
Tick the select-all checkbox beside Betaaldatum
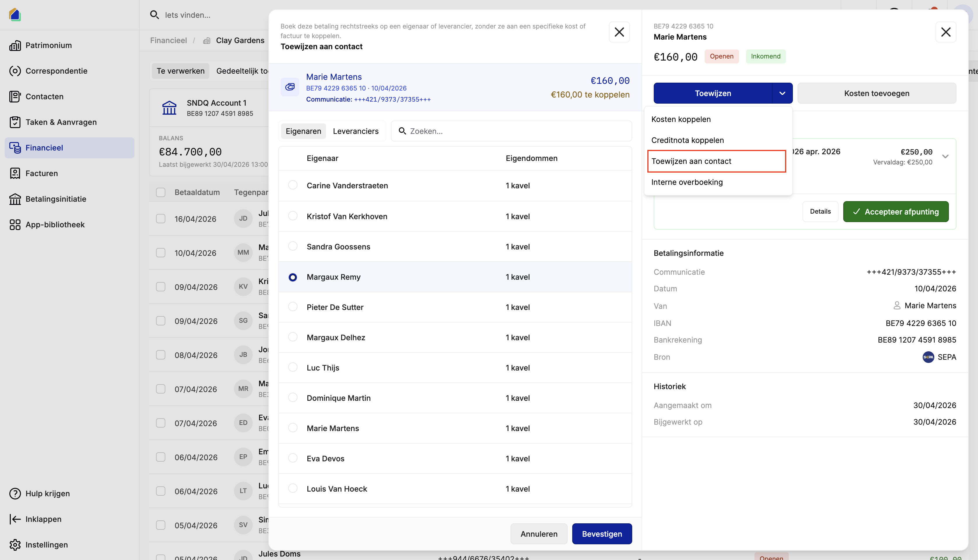161,192
